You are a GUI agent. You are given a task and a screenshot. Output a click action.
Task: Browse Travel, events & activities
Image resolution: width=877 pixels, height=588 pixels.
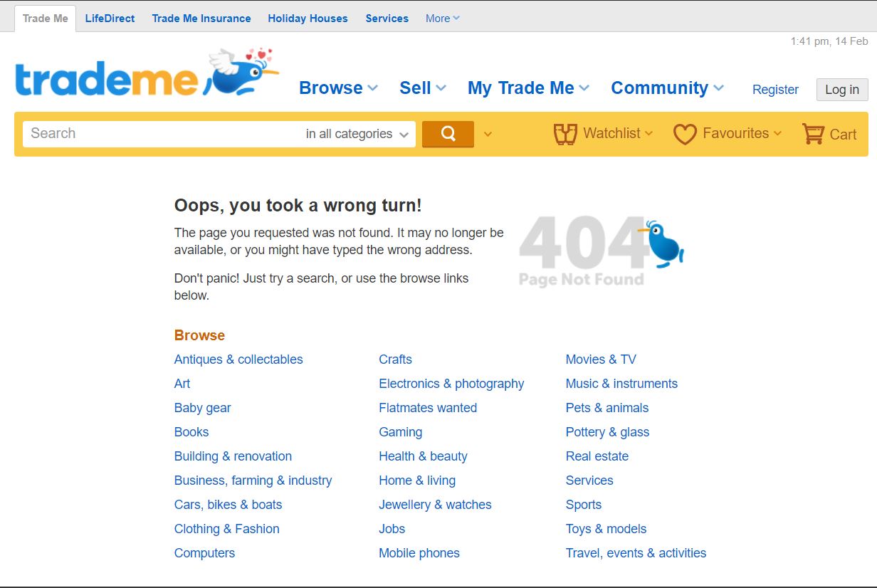(636, 553)
